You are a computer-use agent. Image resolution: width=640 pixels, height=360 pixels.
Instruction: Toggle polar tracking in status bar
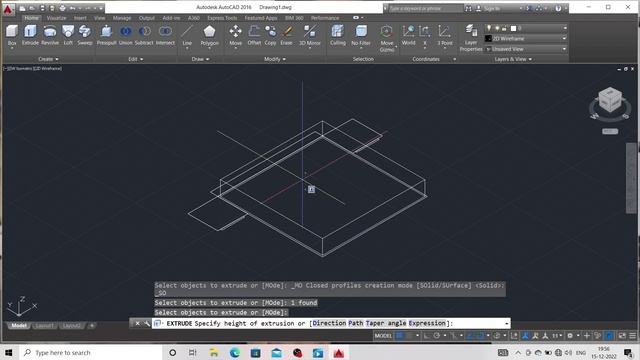pyautogui.click(x=437, y=336)
